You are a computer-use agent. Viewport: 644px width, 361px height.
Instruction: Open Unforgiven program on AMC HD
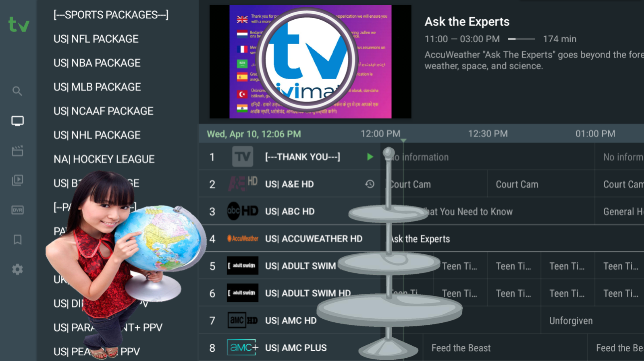coord(592,320)
